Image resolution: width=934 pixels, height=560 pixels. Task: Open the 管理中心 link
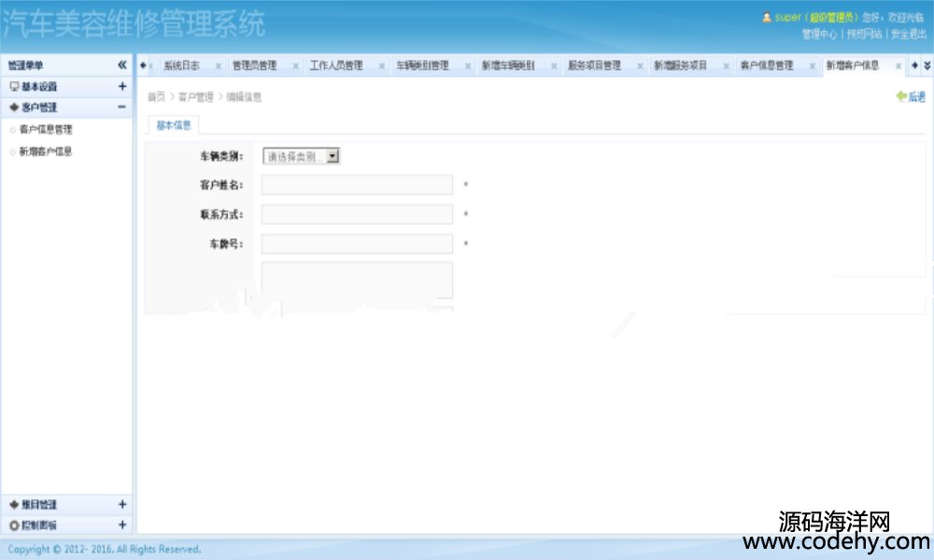click(x=819, y=34)
